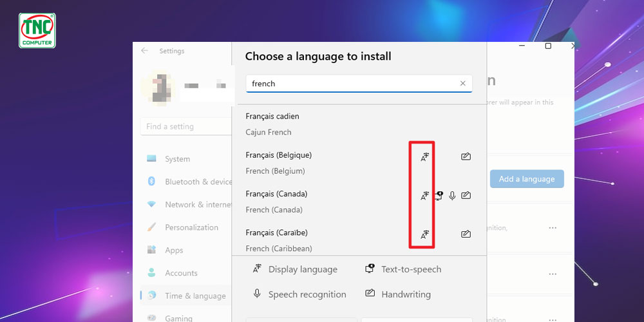Click the Personalization brush icon
This screenshot has width=644, height=322.
click(x=151, y=227)
